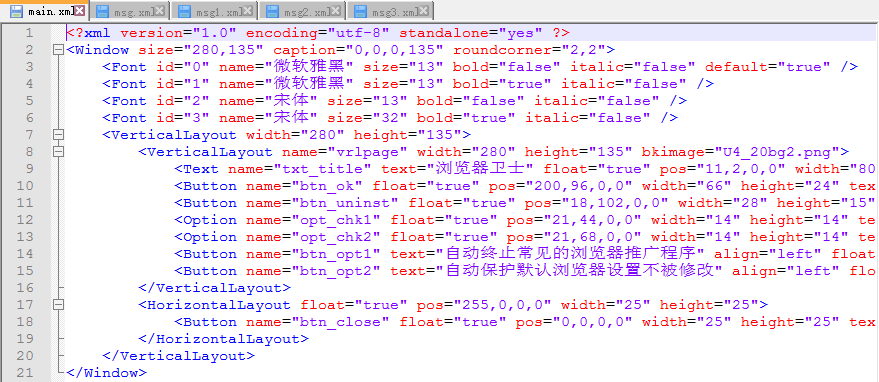Switch to the msg3.xml tab
The image size is (879, 382).
click(390, 11)
